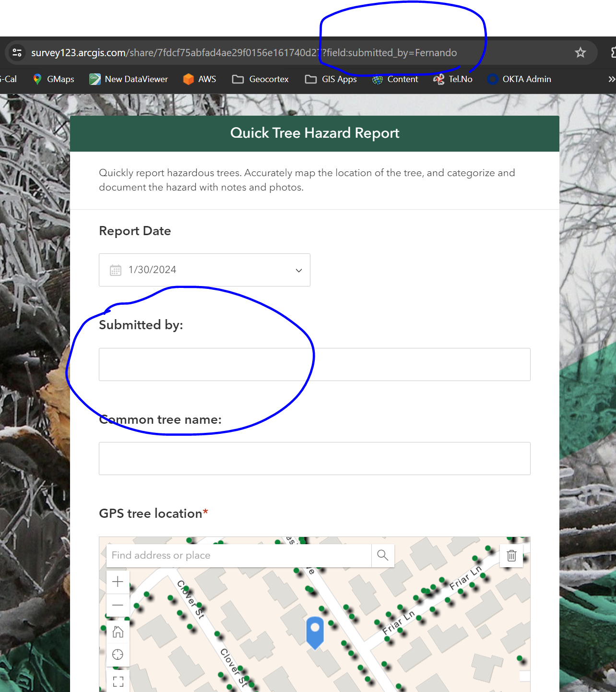Bookmark this page with the star icon

coord(580,53)
